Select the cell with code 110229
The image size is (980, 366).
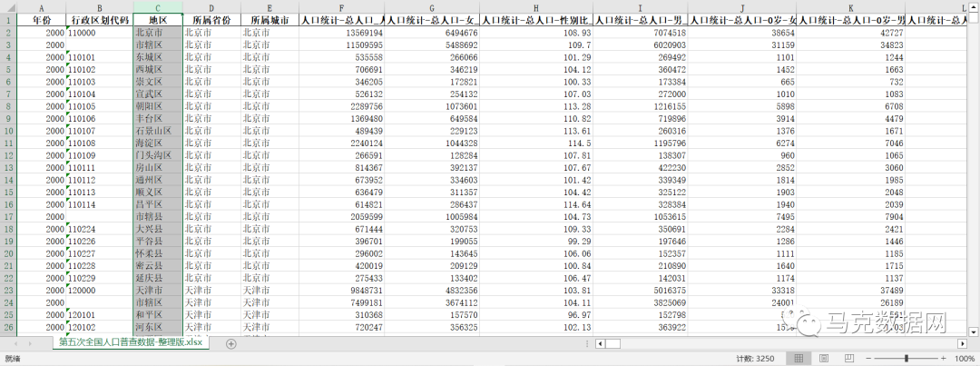(x=100, y=278)
